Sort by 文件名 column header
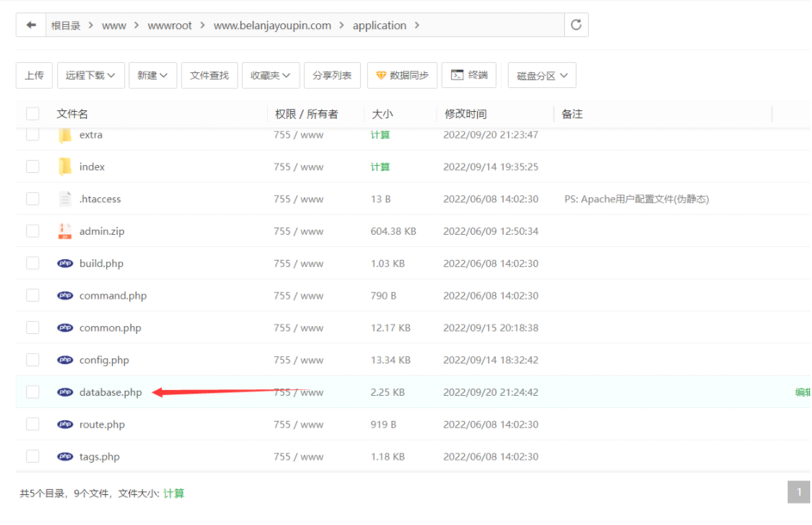This screenshot has width=812, height=525. tap(72, 114)
